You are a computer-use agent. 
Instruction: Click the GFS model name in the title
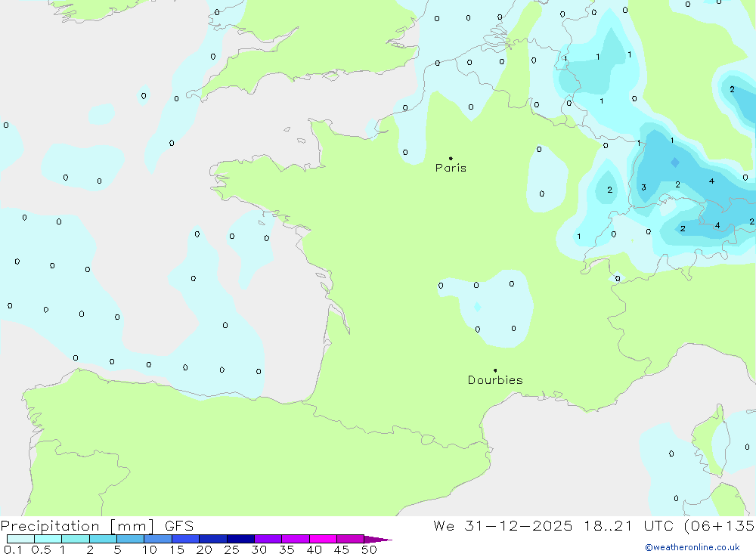pyautogui.click(x=179, y=525)
